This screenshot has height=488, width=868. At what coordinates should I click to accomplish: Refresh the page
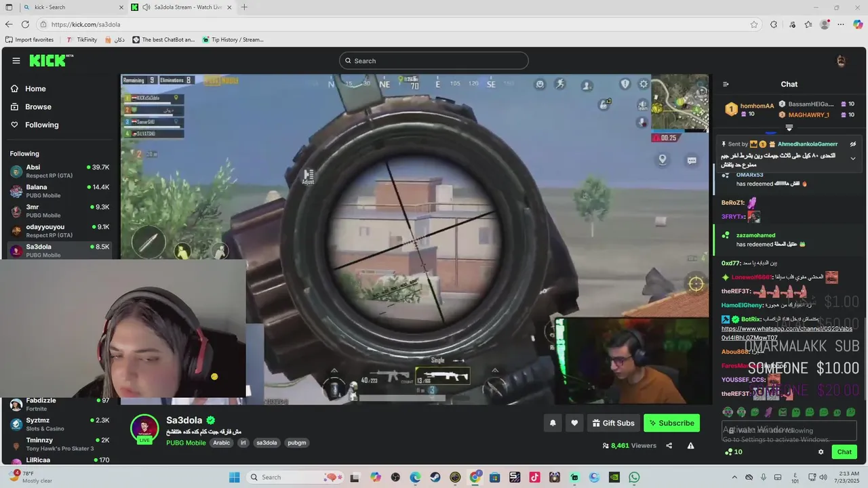[x=25, y=24]
